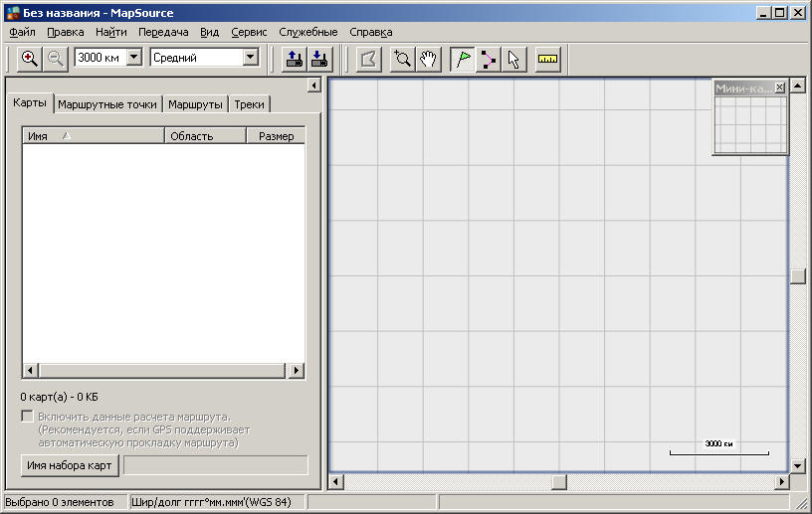
Task: Open the Файл menu
Action: click(x=22, y=32)
